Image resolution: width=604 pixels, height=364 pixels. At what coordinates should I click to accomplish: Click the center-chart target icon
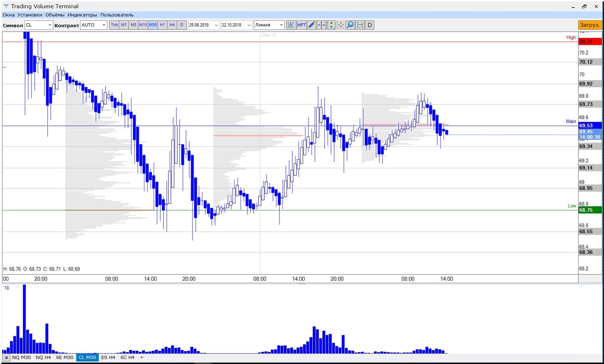340,25
